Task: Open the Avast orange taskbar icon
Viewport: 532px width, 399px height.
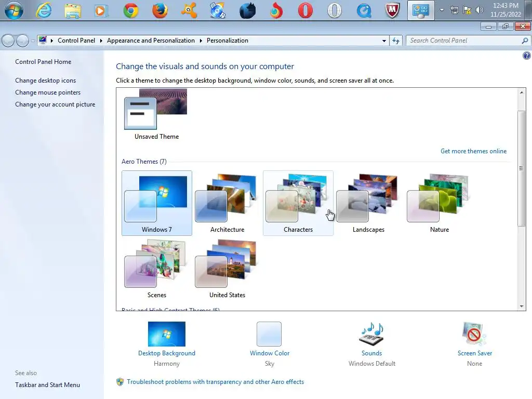Action: pyautogui.click(x=189, y=10)
